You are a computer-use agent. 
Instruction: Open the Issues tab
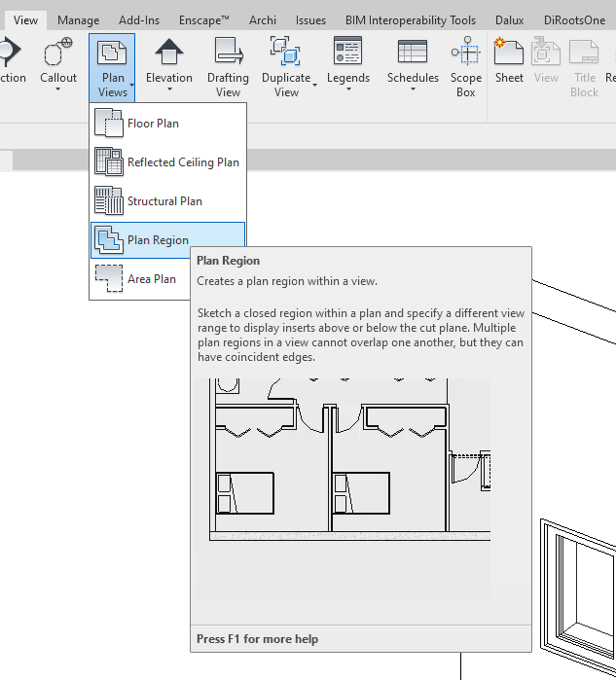click(x=310, y=20)
